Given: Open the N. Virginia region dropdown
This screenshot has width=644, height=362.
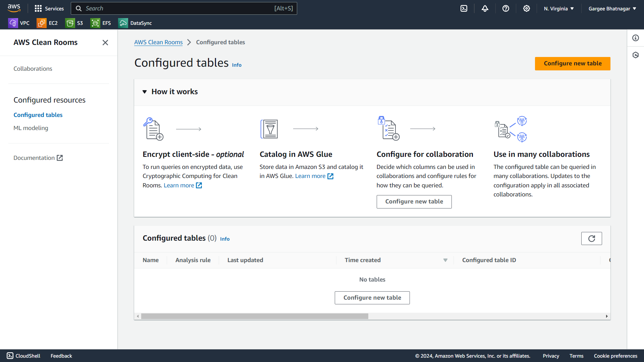Looking at the screenshot, I should point(559,9).
